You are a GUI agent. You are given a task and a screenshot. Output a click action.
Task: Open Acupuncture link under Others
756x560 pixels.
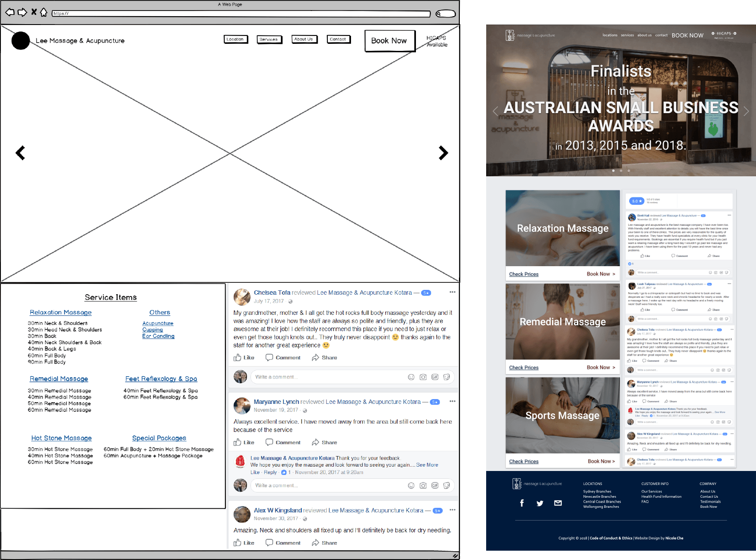158,323
